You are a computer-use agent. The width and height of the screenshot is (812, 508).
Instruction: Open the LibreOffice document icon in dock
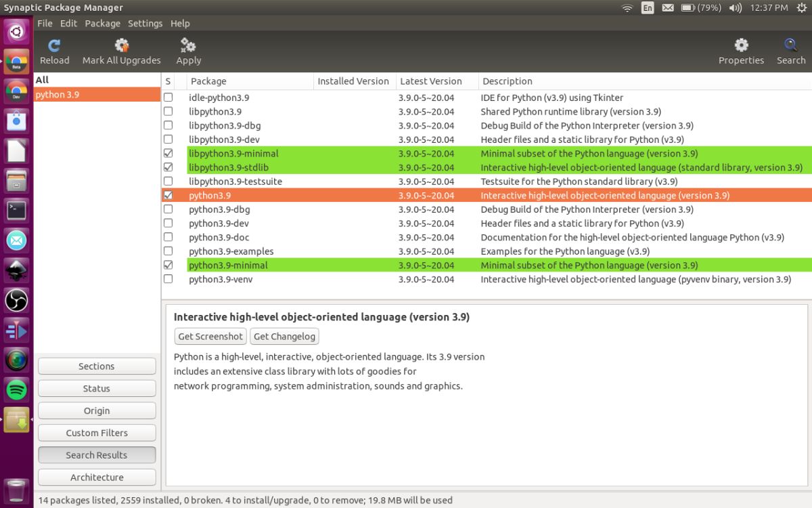16,151
